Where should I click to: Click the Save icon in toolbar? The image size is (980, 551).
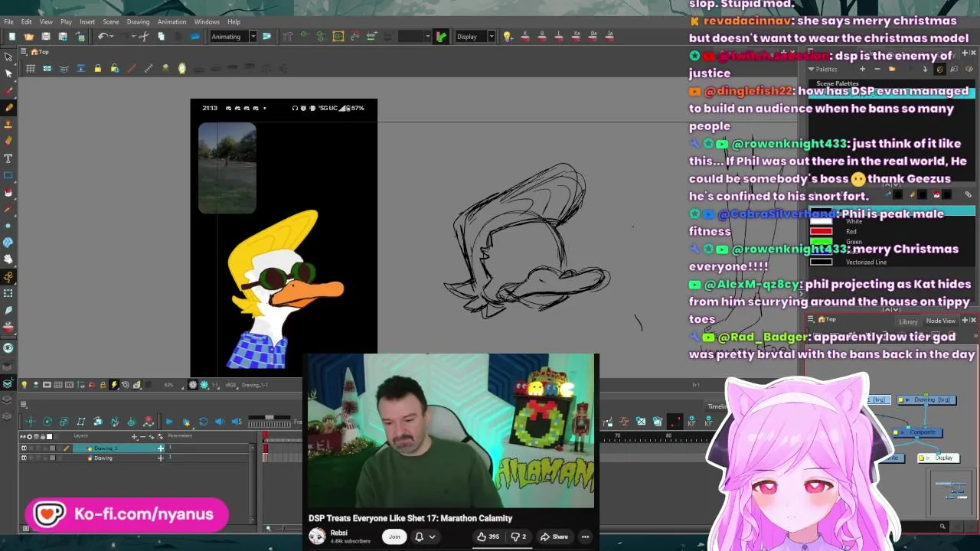click(45, 37)
